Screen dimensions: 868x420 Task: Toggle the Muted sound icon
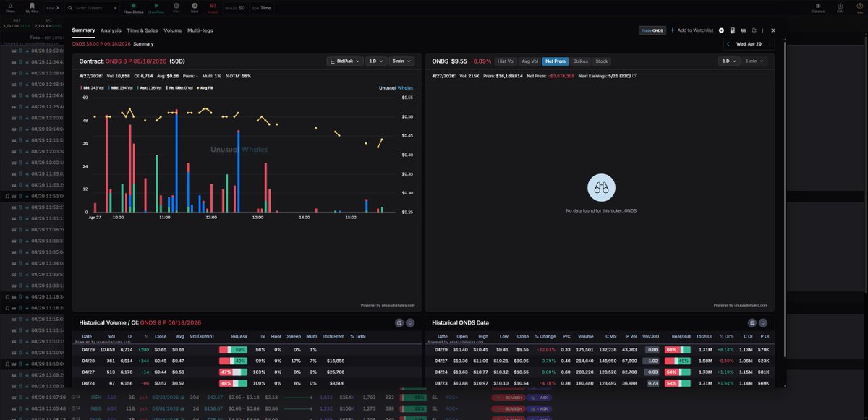pyautogui.click(x=213, y=6)
